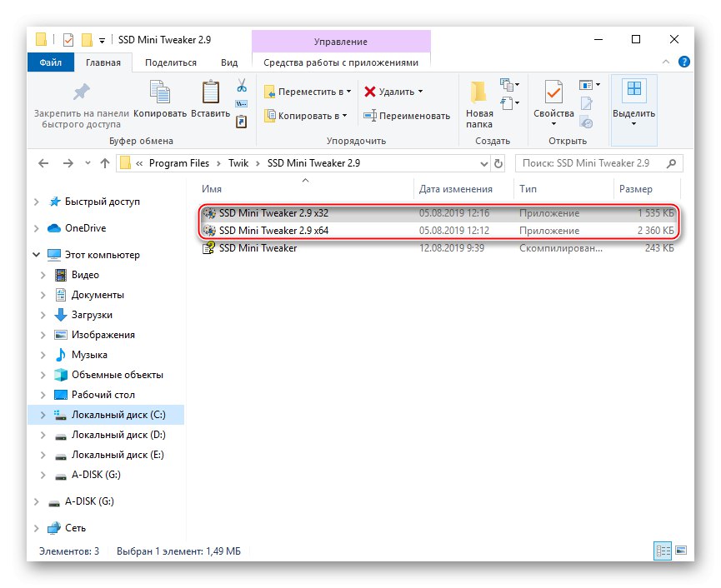The height and width of the screenshot is (588, 721).
Task: Open the new item dropdown in Создать group
Action: pyautogui.click(x=510, y=85)
